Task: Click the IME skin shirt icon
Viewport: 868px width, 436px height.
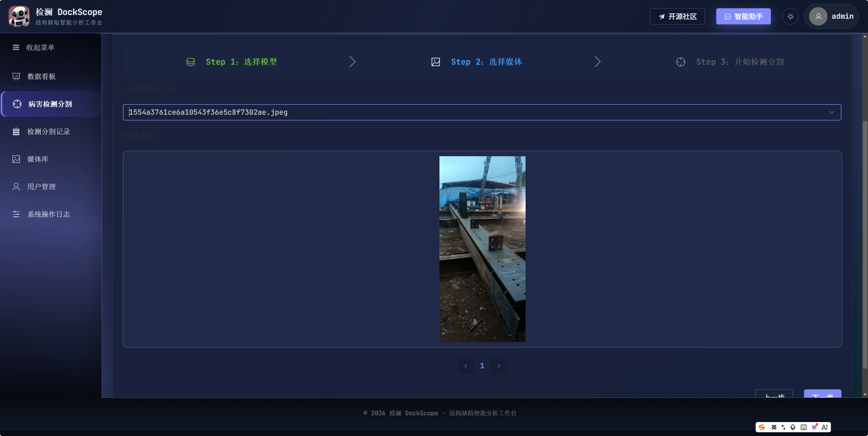Action: [815, 427]
